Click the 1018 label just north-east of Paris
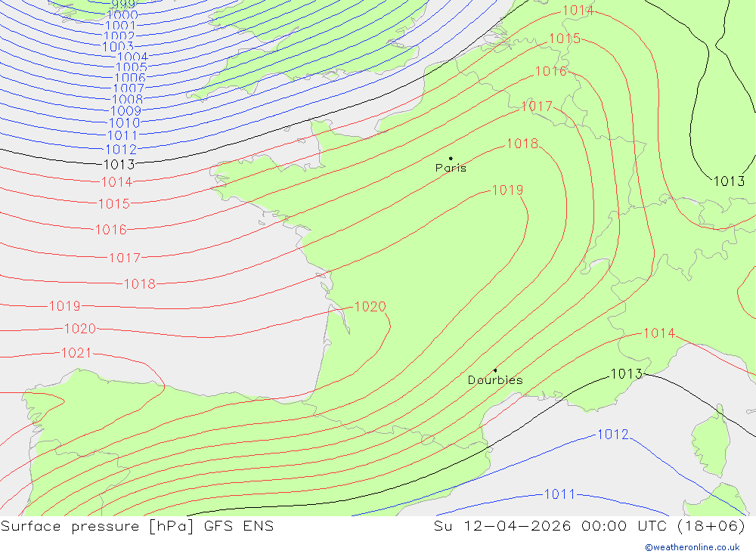The image size is (756, 554). [522, 144]
